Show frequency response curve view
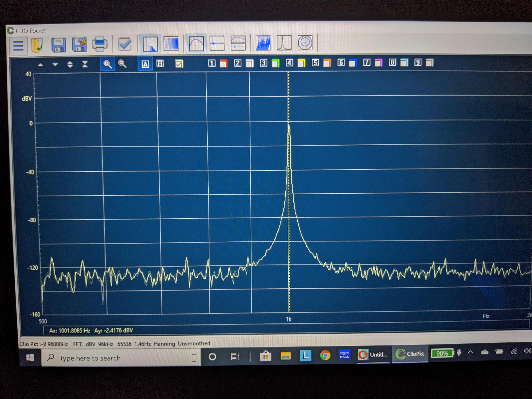The height and width of the screenshot is (399, 532). pos(196,44)
